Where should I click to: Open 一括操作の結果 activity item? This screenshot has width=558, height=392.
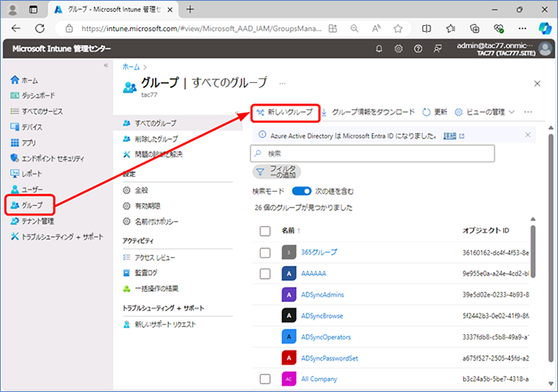[150, 289]
